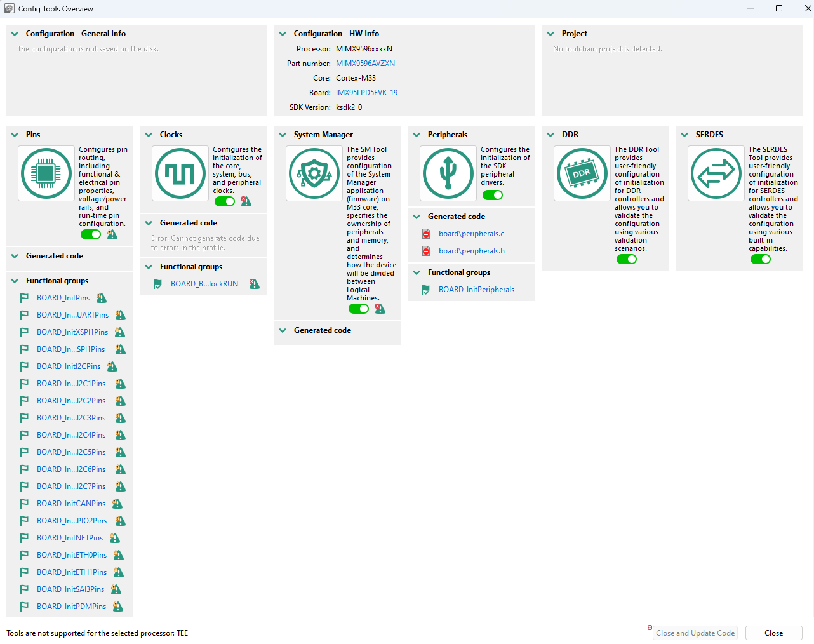The height and width of the screenshot is (644, 814).
Task: Collapse the Configuration - General Info section
Action: [x=15, y=34]
